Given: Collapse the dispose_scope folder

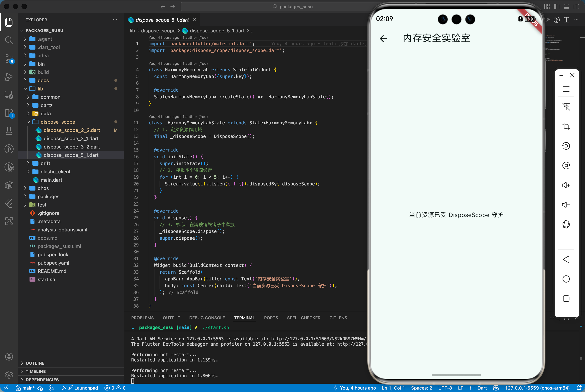Looking at the screenshot, I should [x=58, y=122].
